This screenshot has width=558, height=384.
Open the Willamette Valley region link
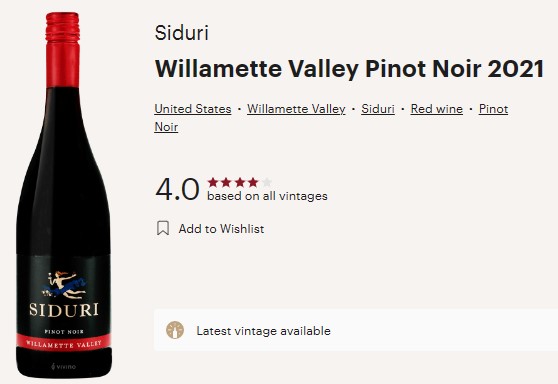pyautogui.click(x=296, y=109)
